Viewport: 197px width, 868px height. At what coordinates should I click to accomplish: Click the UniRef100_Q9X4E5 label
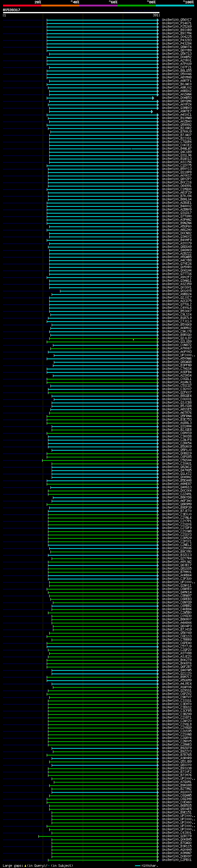point(177,809)
